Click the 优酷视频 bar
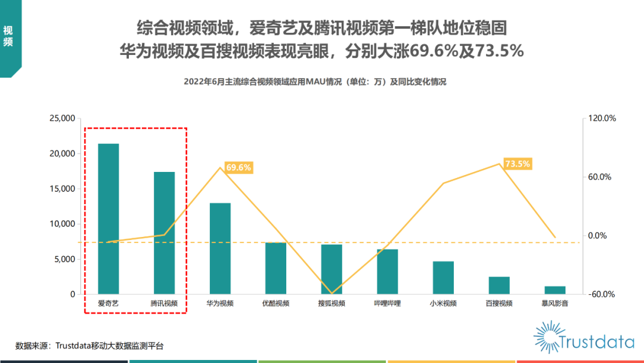The width and height of the screenshot is (644, 363). pyautogui.click(x=275, y=268)
